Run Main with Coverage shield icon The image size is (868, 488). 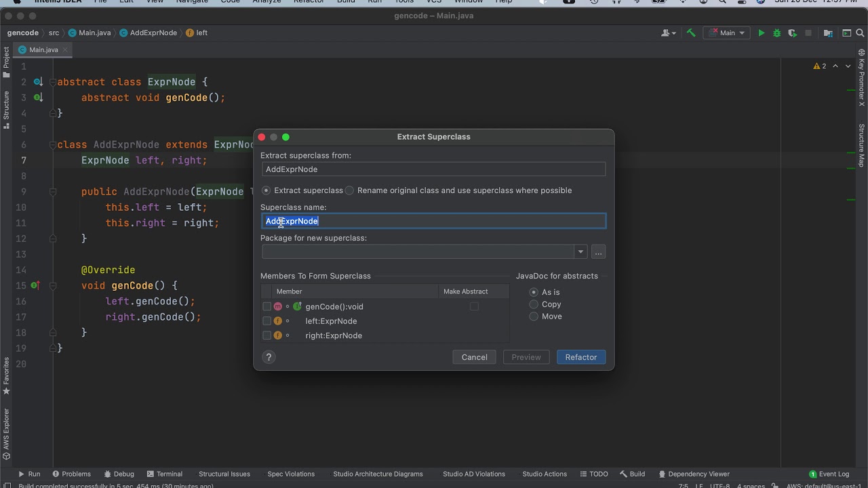pyautogui.click(x=792, y=33)
